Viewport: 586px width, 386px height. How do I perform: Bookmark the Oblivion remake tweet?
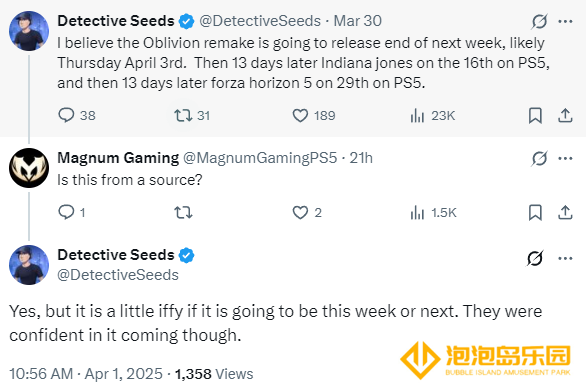click(x=535, y=115)
